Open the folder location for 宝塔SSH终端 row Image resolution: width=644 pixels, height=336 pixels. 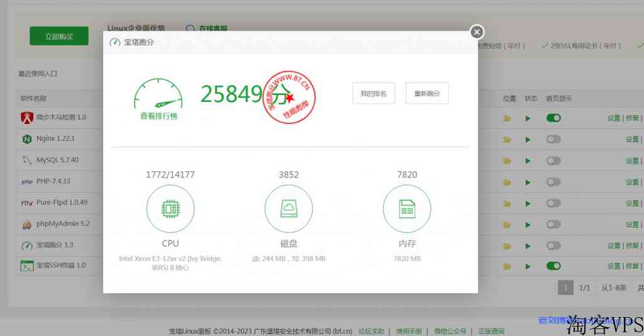click(x=508, y=267)
